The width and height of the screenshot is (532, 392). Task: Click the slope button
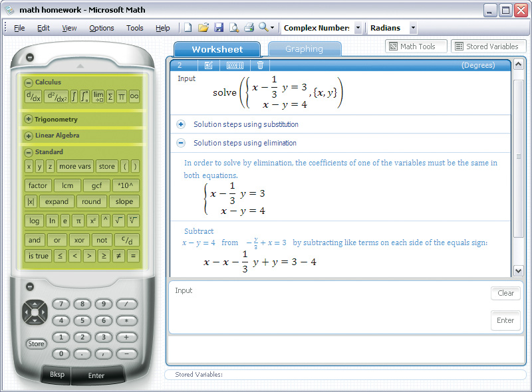[124, 202]
